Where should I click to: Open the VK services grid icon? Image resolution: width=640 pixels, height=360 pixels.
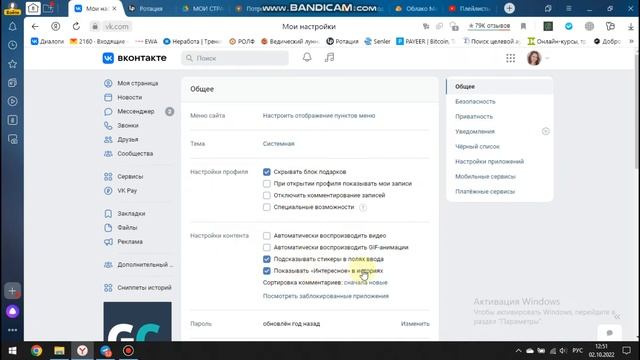(x=510, y=58)
